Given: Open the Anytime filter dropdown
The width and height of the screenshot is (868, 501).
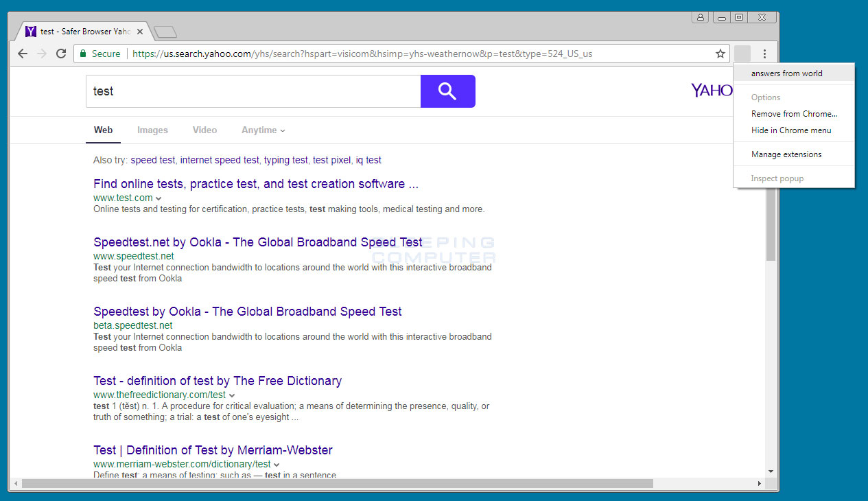Looking at the screenshot, I should [x=263, y=130].
